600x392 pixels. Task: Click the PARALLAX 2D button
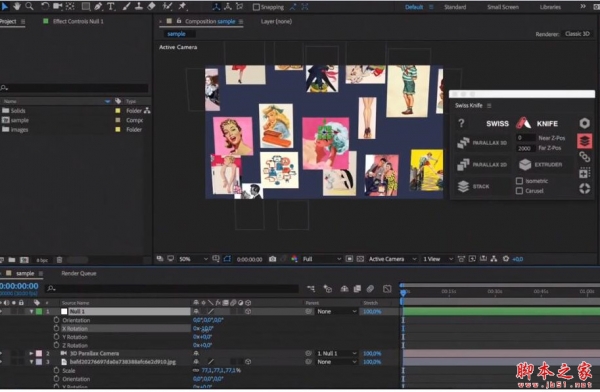tap(483, 165)
